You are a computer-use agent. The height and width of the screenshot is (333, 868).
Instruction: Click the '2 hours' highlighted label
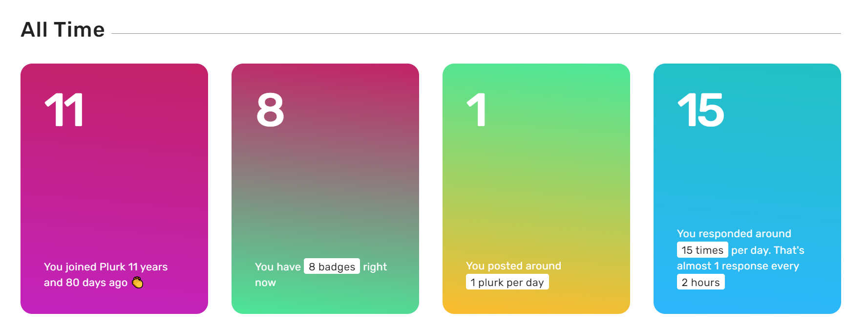point(701,282)
